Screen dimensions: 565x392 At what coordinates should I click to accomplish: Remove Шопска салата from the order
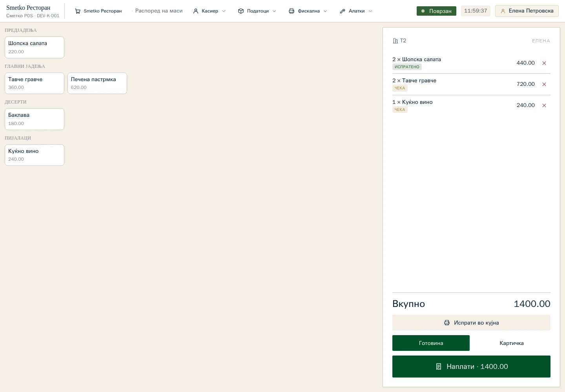point(544,63)
